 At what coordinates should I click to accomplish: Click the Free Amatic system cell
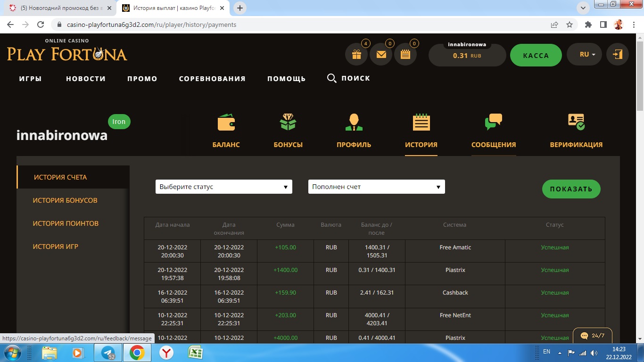click(455, 251)
